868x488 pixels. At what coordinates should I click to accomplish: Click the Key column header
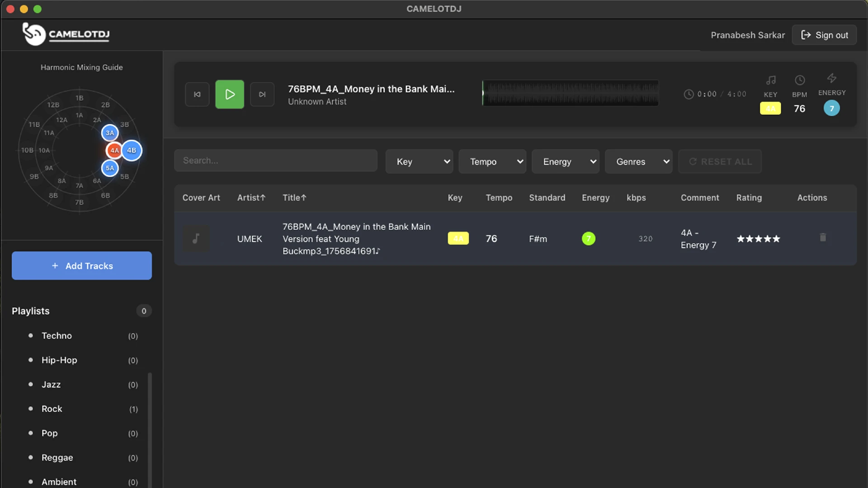coord(455,197)
